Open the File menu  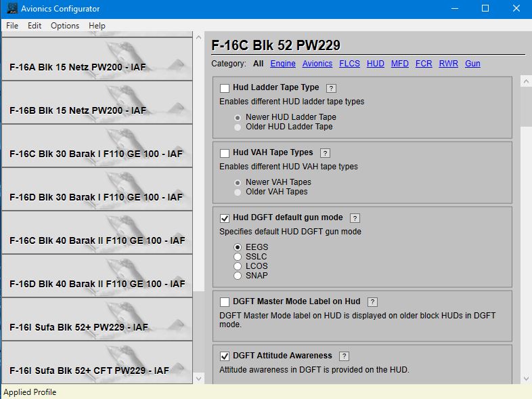click(x=12, y=26)
